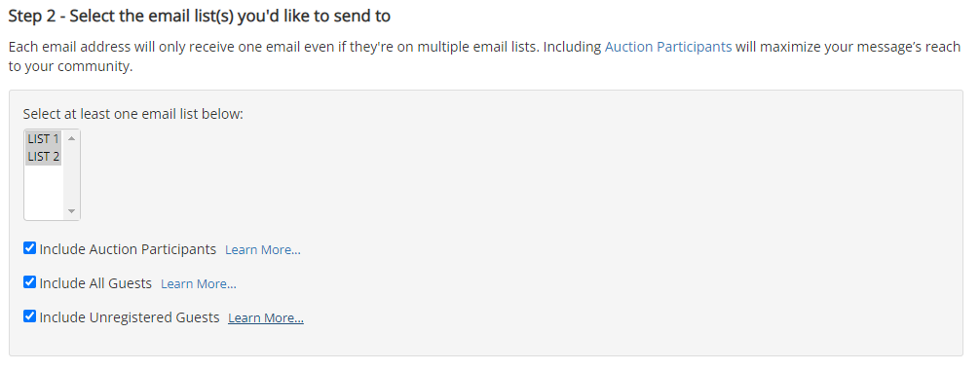
Task: Click the 'Include All Guests' label text
Action: pyautogui.click(x=95, y=283)
